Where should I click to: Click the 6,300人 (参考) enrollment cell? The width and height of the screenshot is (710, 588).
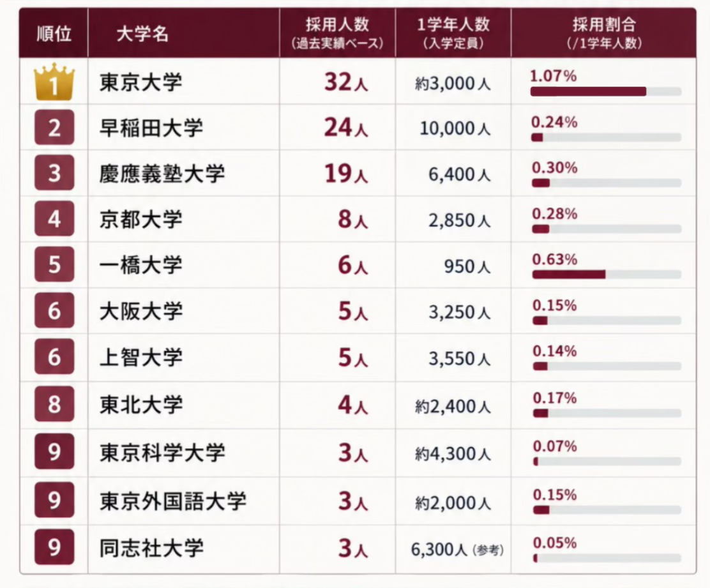coord(457,550)
